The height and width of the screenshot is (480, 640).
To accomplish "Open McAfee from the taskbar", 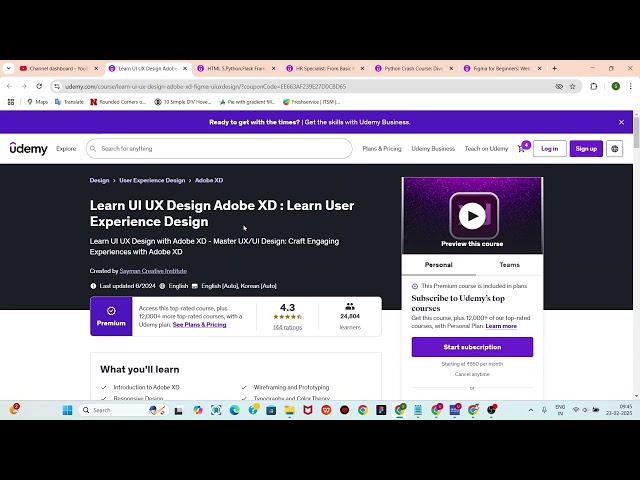I will (x=308, y=410).
